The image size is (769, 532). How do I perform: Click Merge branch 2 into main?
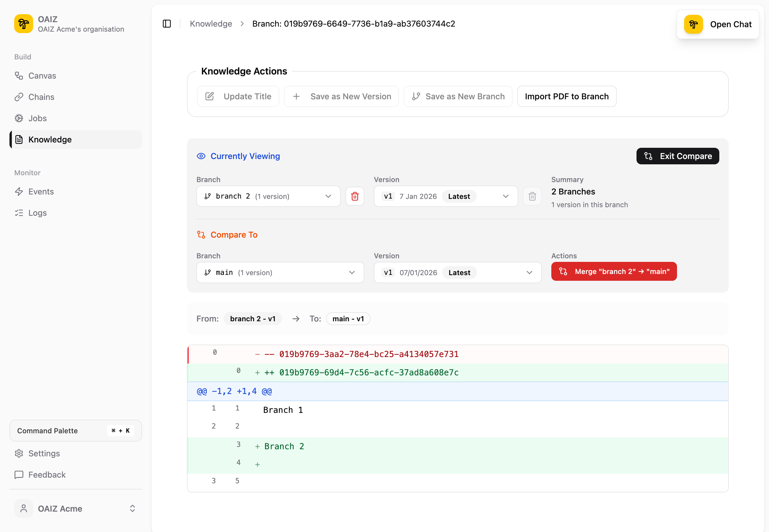click(x=614, y=271)
